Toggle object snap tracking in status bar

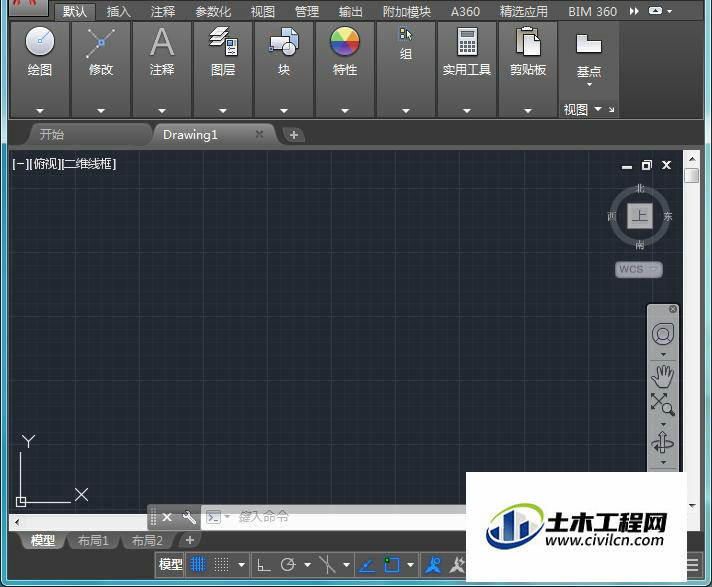tap(367, 565)
